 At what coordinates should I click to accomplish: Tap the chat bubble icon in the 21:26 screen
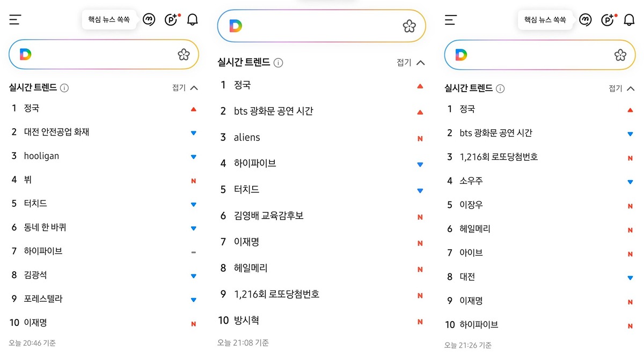click(x=585, y=20)
